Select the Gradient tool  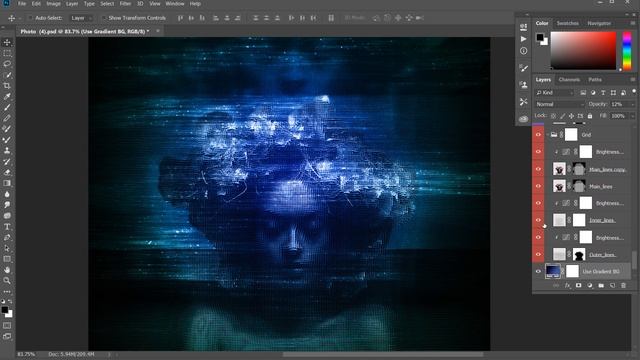tap(7, 183)
